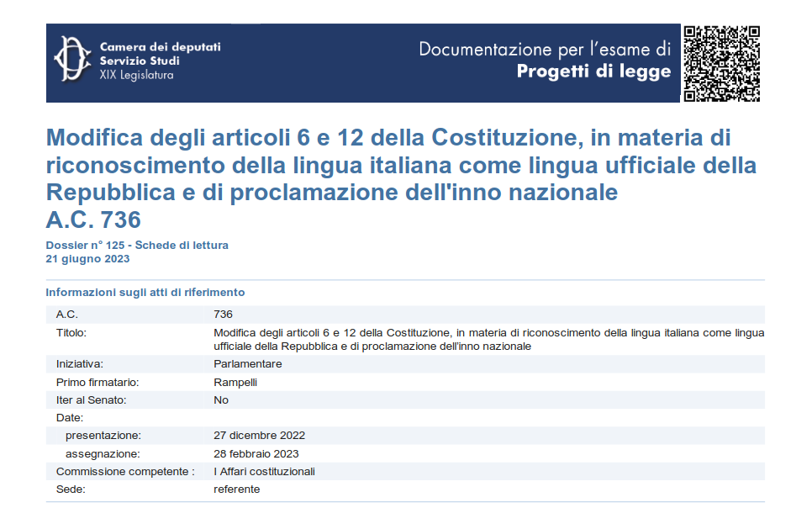This screenshot has height=508, width=812.
Task: Click assegnazione date '28 febbraio 2023'
Action: pyautogui.click(x=256, y=453)
